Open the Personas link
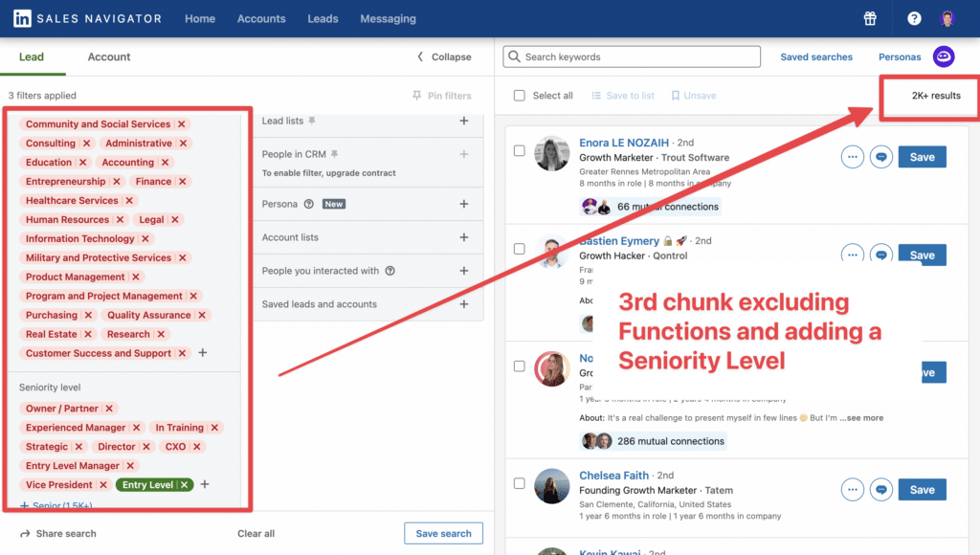This screenshot has width=980, height=555. click(x=900, y=56)
